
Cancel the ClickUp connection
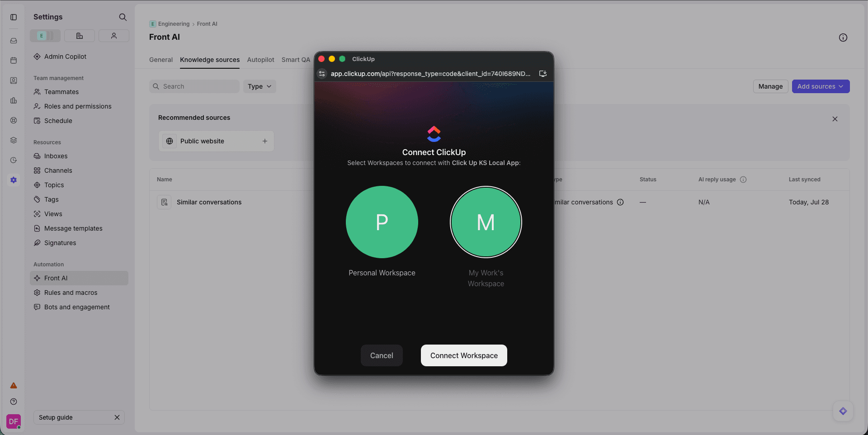point(382,355)
